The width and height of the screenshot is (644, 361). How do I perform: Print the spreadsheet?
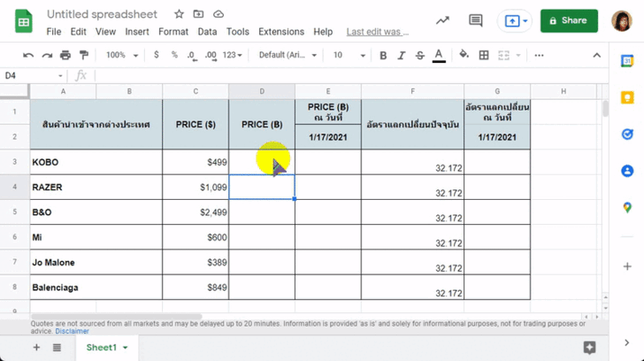(x=65, y=55)
